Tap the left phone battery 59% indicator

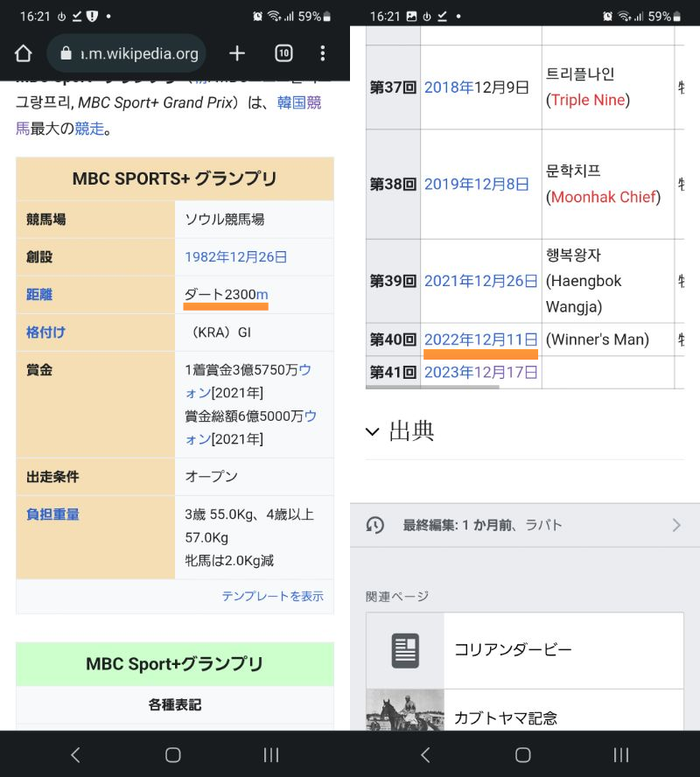pos(314,17)
